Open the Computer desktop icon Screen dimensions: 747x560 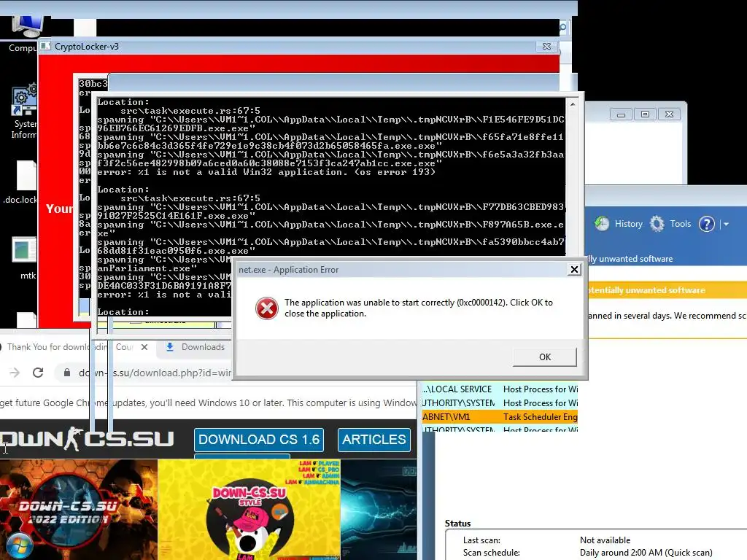point(24,34)
